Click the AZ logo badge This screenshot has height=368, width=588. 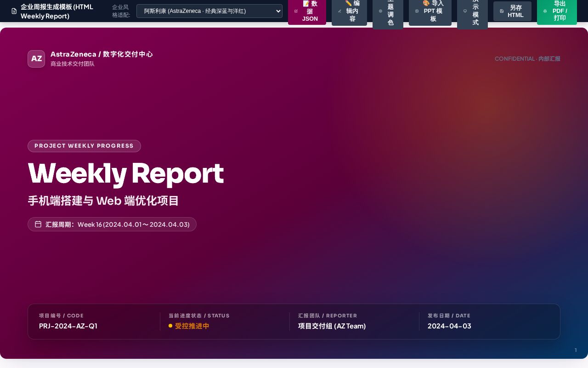tap(36, 59)
